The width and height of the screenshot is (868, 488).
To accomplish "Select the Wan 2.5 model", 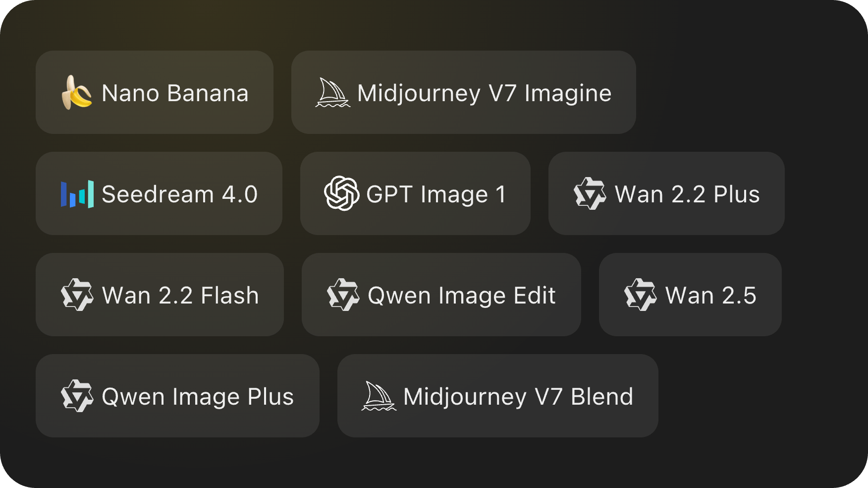I will pos(690,295).
